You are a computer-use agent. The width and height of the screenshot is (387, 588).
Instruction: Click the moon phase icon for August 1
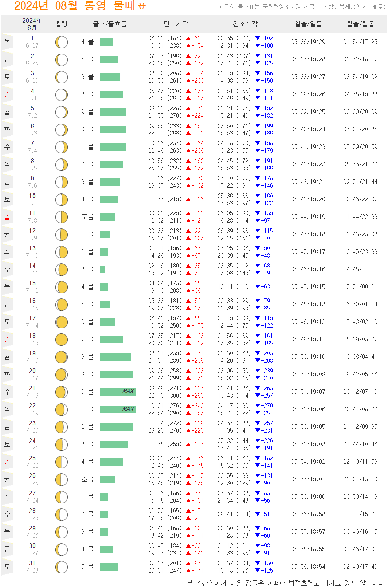(61, 42)
